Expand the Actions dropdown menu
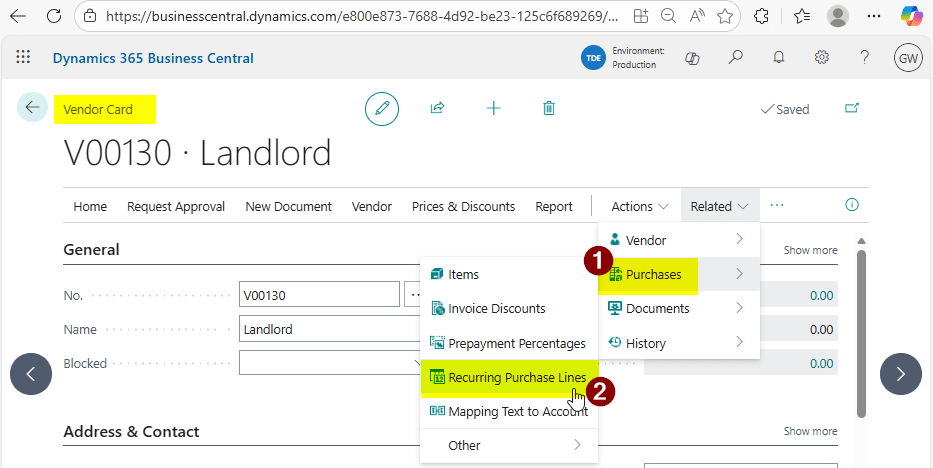 click(640, 206)
